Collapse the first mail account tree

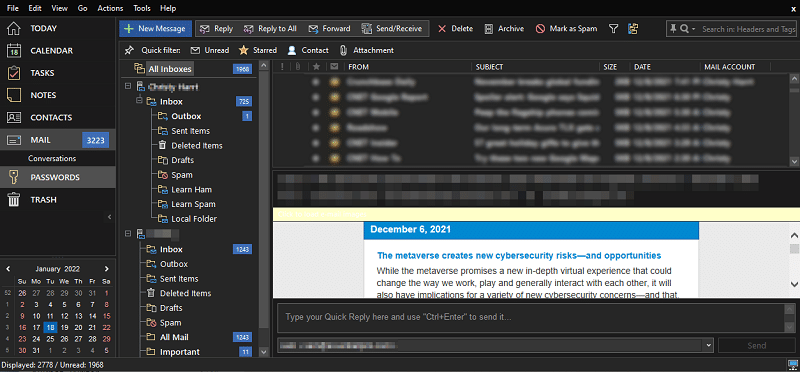[x=128, y=87]
